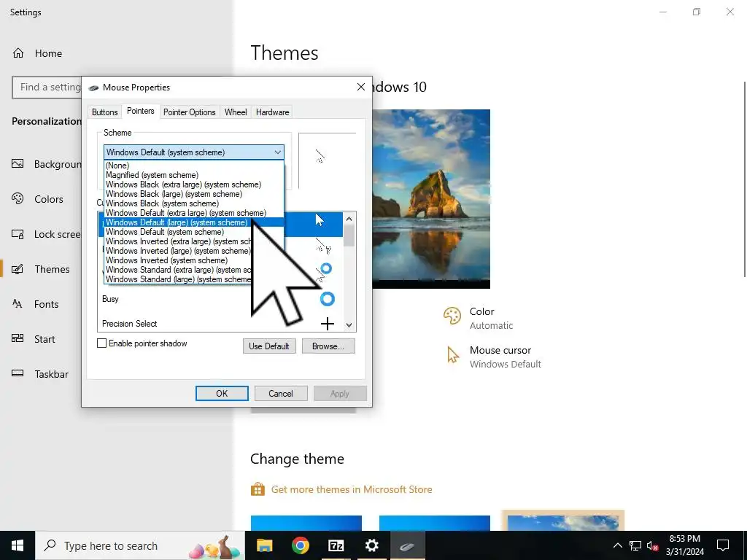Launch File Explorer from taskbar
The width and height of the screenshot is (747, 560).
(x=264, y=545)
